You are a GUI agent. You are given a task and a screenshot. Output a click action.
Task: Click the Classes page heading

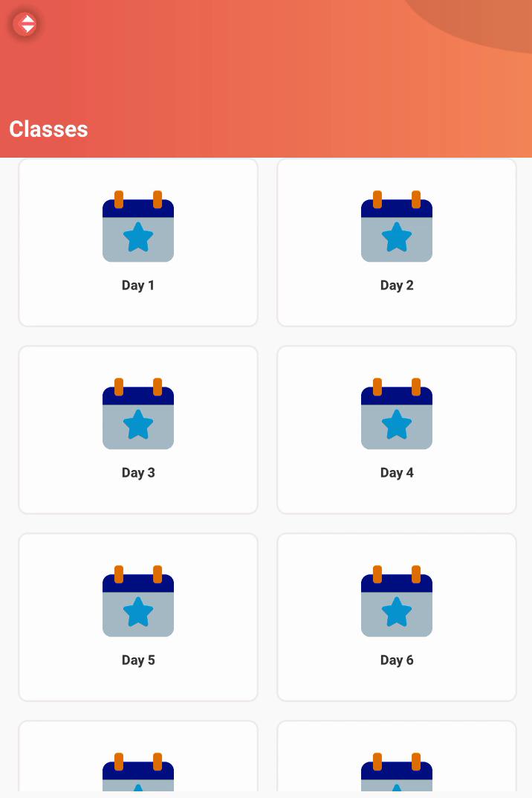pyautogui.click(x=49, y=129)
